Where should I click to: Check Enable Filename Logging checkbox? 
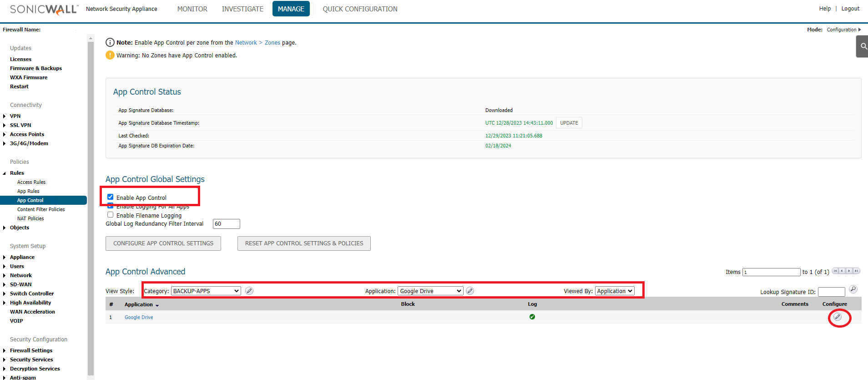[x=110, y=215]
